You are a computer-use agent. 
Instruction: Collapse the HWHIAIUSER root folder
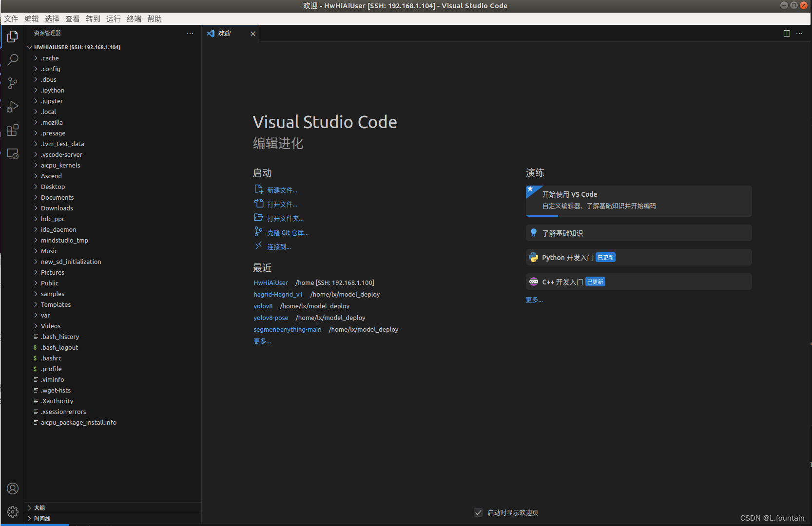[x=29, y=47]
